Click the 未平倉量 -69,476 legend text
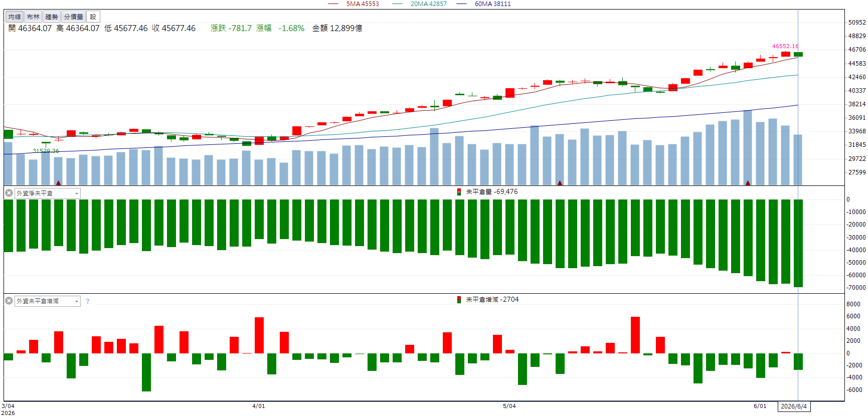 tap(492, 192)
